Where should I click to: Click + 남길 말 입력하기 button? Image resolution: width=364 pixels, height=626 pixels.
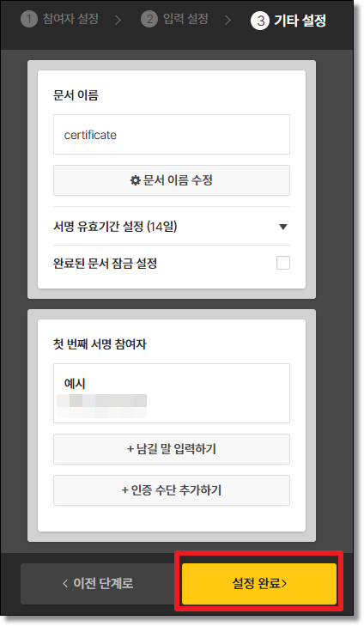pyautogui.click(x=172, y=449)
